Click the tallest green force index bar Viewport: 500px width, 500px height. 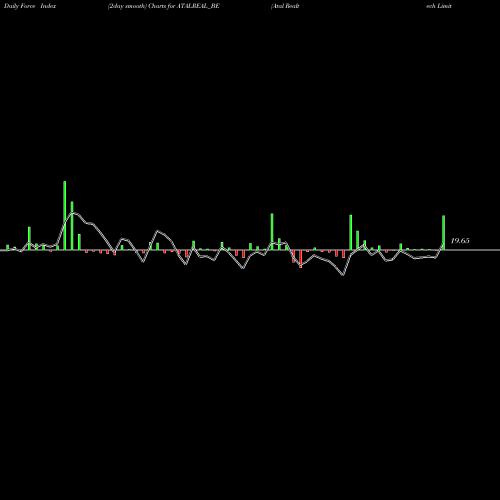click(x=65, y=215)
